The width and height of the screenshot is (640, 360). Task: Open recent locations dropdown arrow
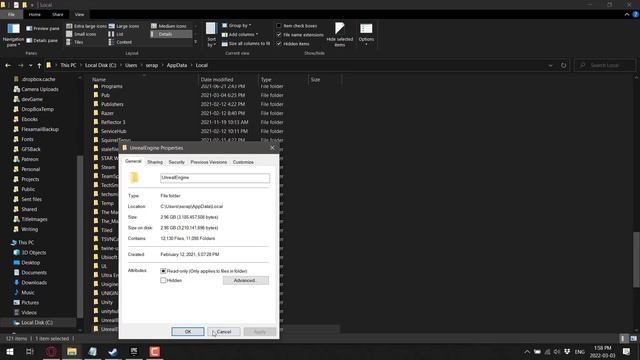[x=30, y=65]
